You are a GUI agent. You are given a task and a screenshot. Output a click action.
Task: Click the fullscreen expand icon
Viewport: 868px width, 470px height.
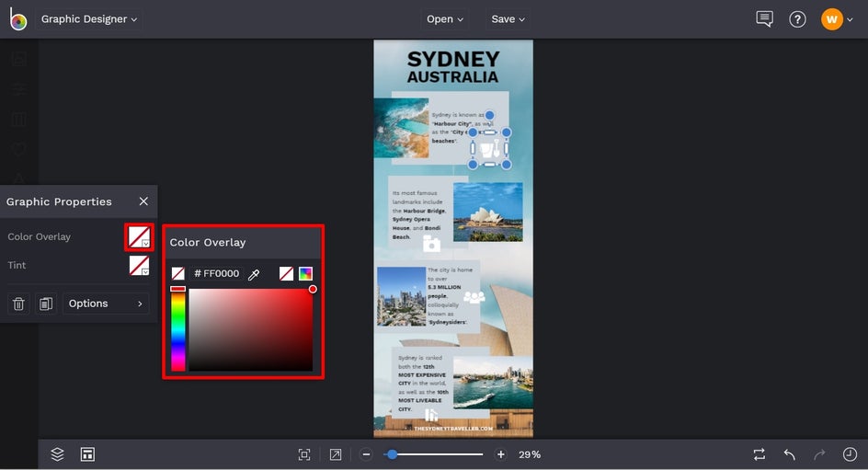[336, 454]
